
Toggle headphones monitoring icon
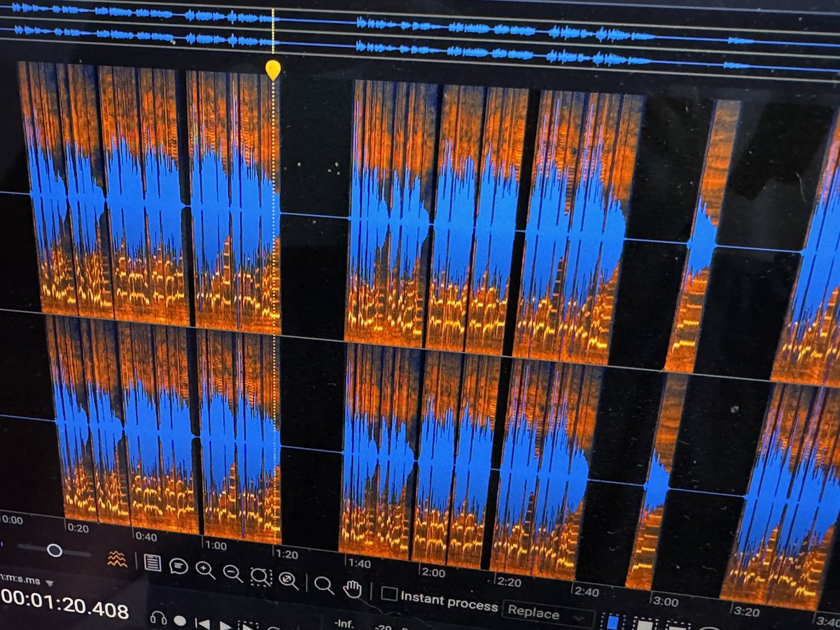pyautogui.click(x=159, y=618)
